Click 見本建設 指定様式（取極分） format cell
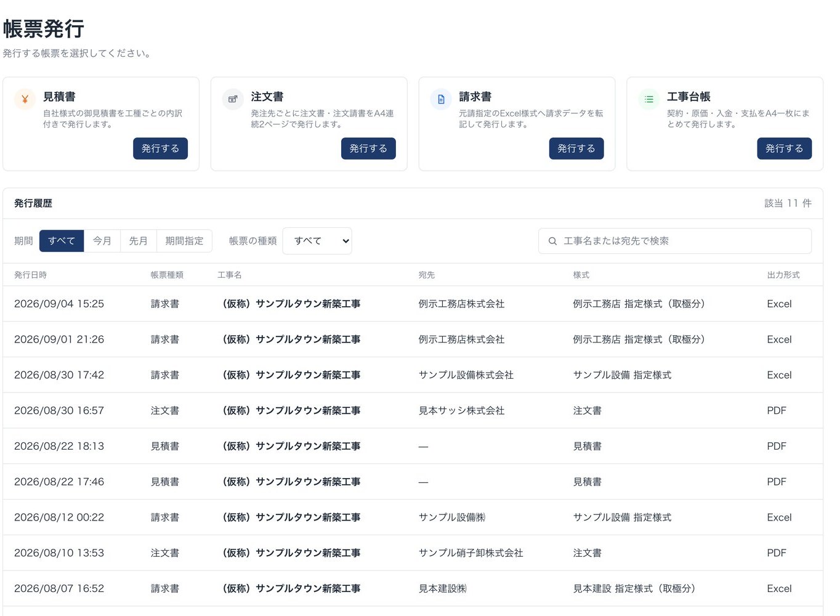The height and width of the screenshot is (616, 840). 634,589
